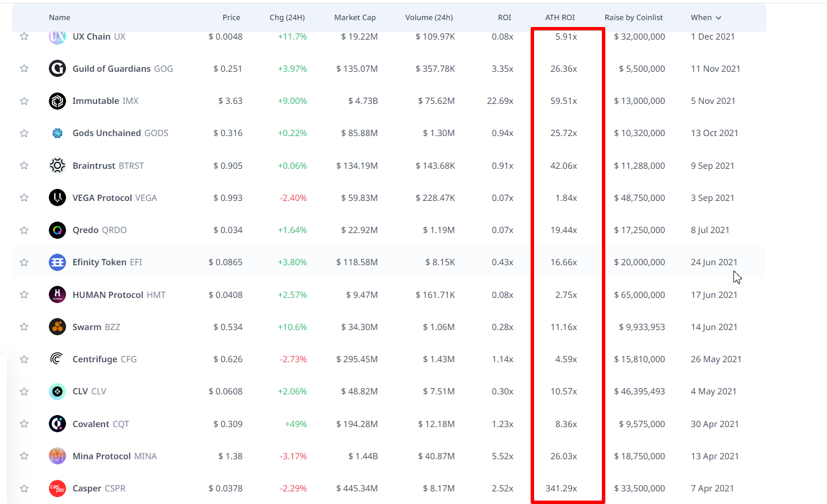Viewport: 827px width, 504px height.
Task: Click the Braintrust gear-shaped logo
Action: 57,166
